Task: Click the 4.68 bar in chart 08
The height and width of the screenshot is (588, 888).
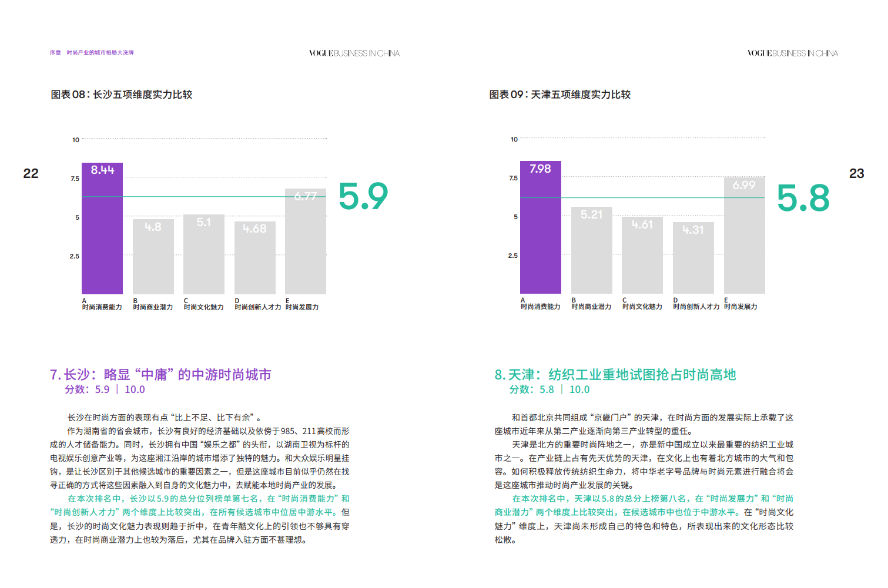Action: click(254, 258)
